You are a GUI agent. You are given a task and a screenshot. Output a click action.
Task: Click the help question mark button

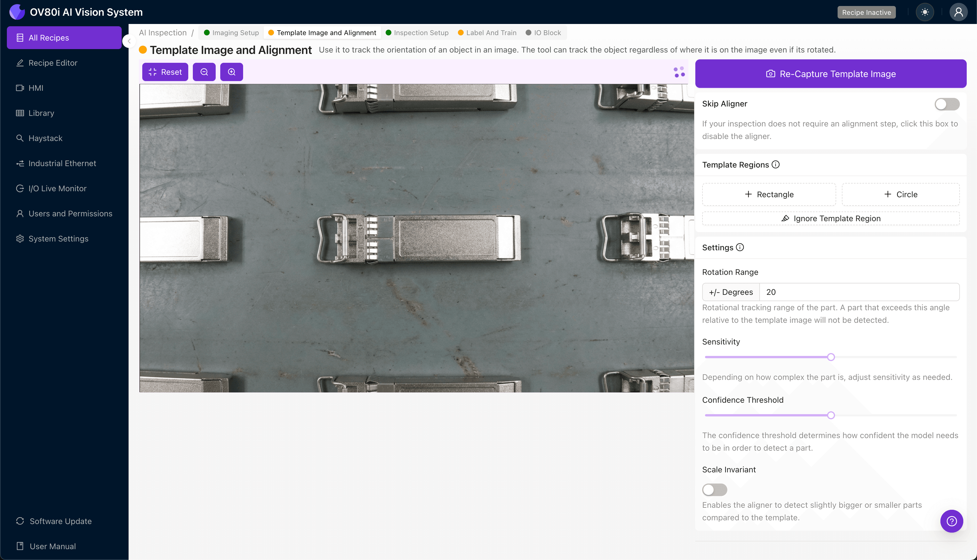pos(951,521)
